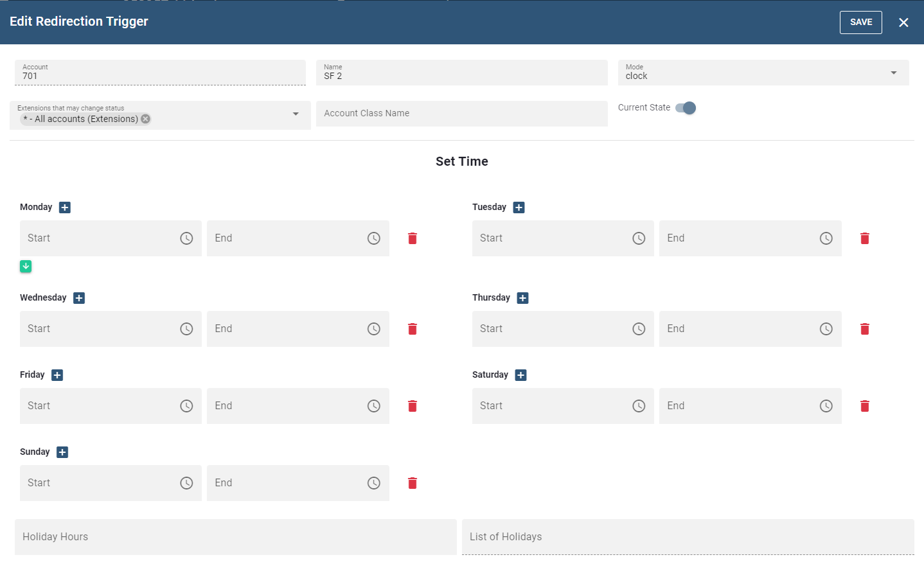Remove the All accounts chip
Screen dimensions: 924x573
[146, 119]
